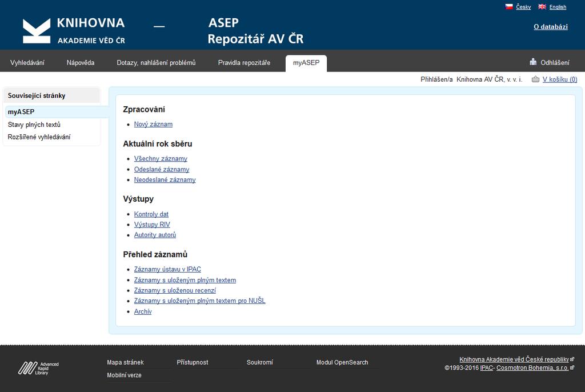Image resolution: width=585 pixels, height=392 pixels.
Task: Open Přístupnost in the footer
Action: [193, 362]
